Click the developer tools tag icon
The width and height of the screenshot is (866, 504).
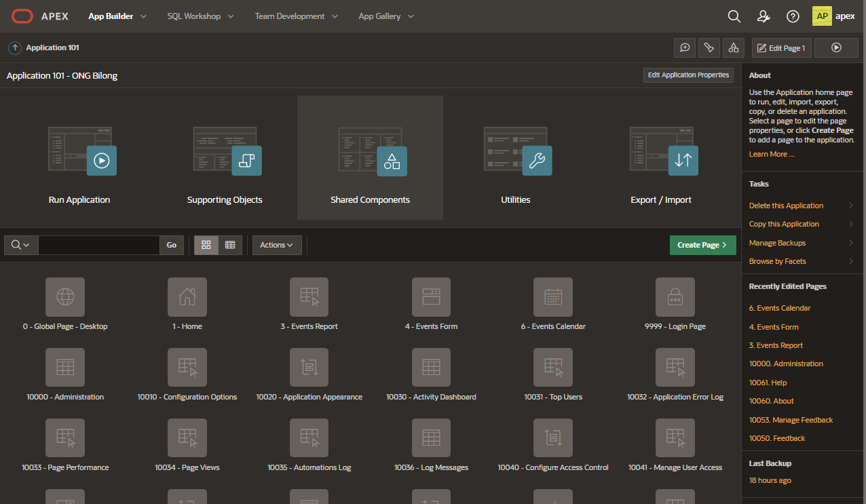point(709,47)
